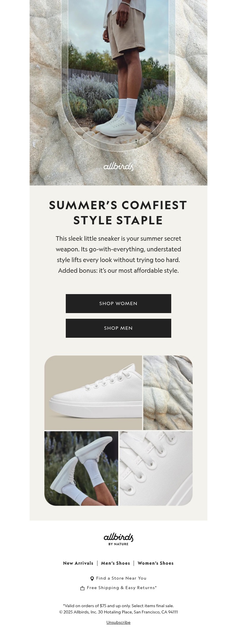Click the store location pin icon
The image size is (237, 644).
click(92, 578)
